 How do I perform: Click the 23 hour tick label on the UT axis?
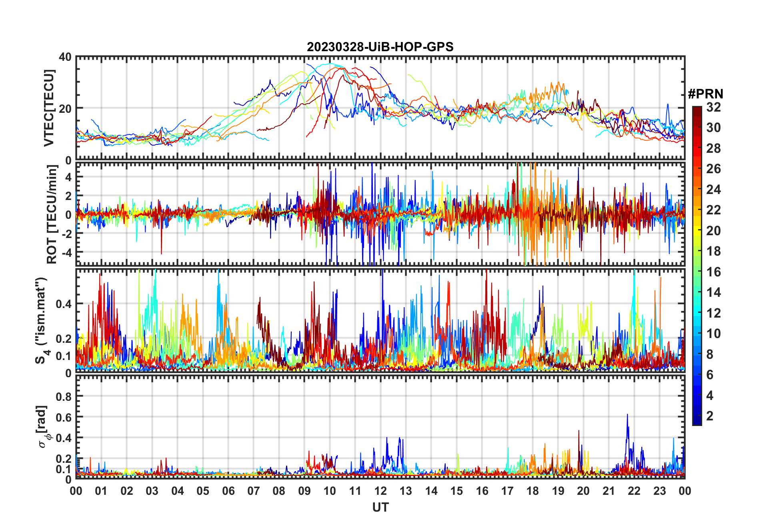click(659, 491)
